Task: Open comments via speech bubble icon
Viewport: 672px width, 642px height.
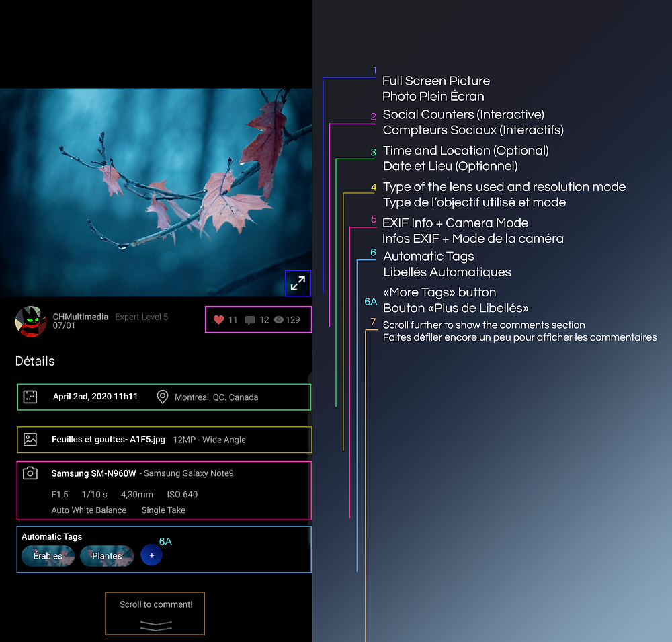Action: coord(250,320)
